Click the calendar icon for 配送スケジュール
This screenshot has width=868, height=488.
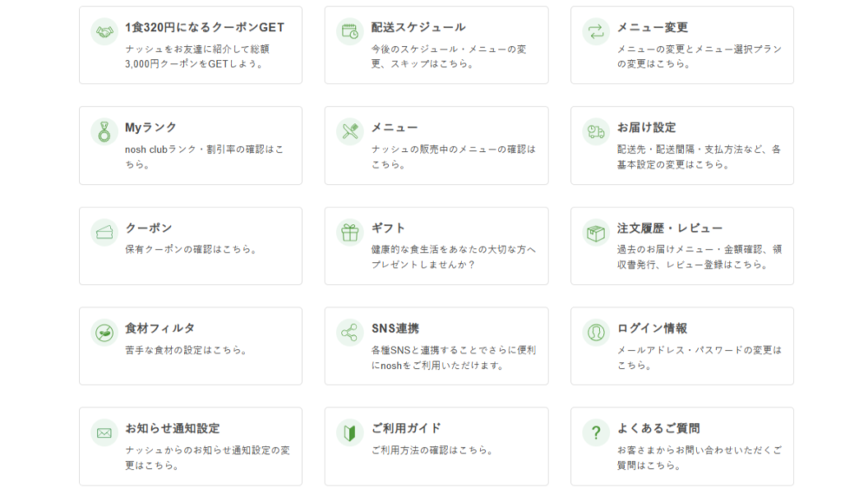(x=350, y=31)
